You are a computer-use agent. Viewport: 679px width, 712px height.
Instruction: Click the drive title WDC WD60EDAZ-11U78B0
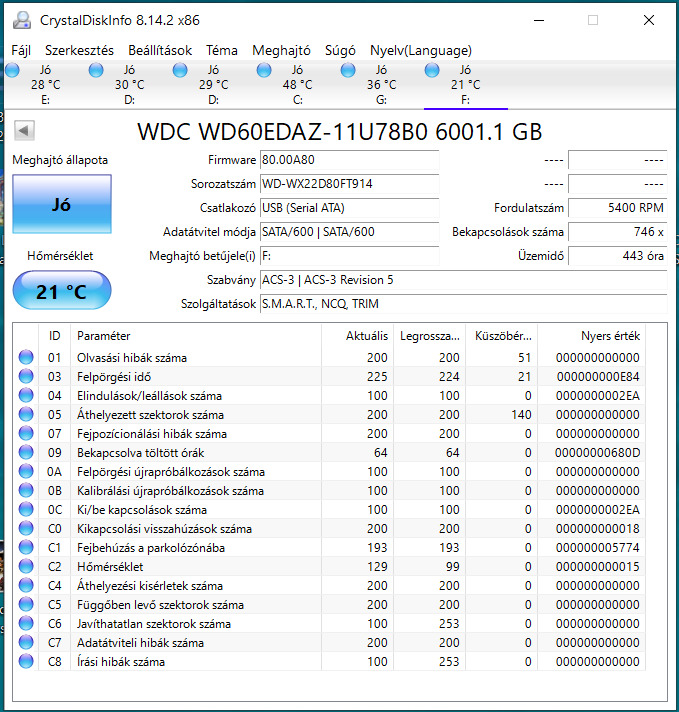tap(340, 132)
